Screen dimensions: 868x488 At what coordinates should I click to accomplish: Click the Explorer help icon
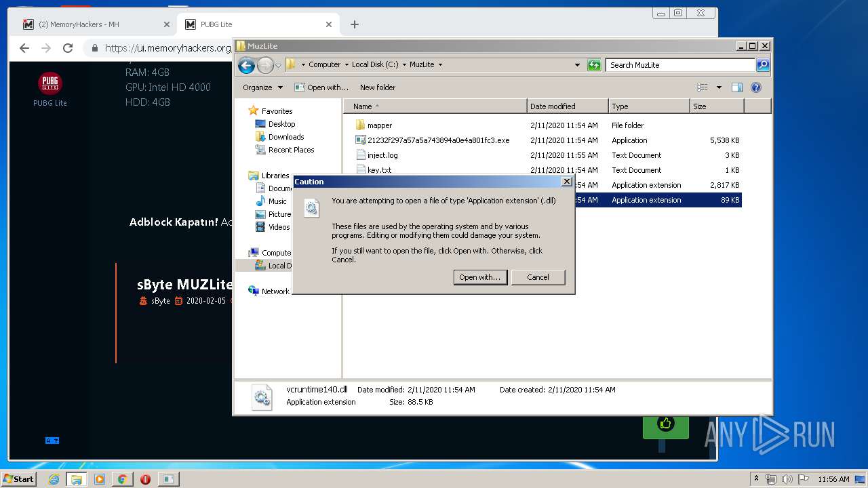point(756,87)
